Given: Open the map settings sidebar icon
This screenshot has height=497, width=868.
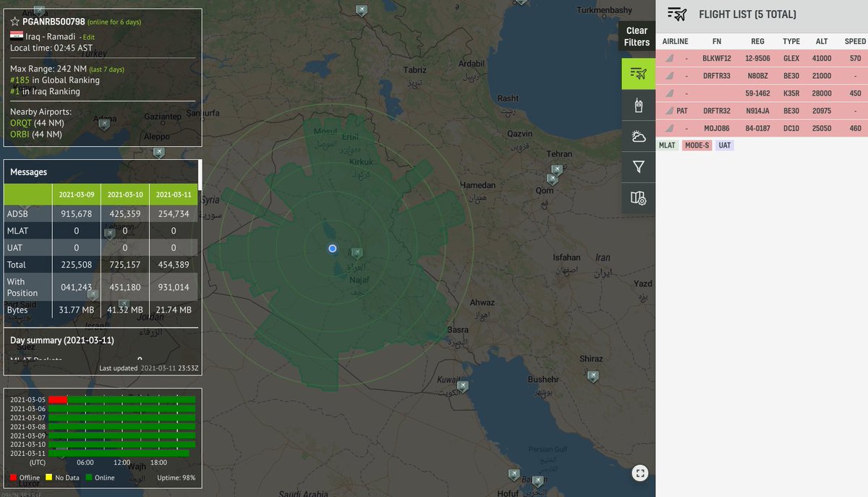Looking at the screenshot, I should [x=638, y=197].
